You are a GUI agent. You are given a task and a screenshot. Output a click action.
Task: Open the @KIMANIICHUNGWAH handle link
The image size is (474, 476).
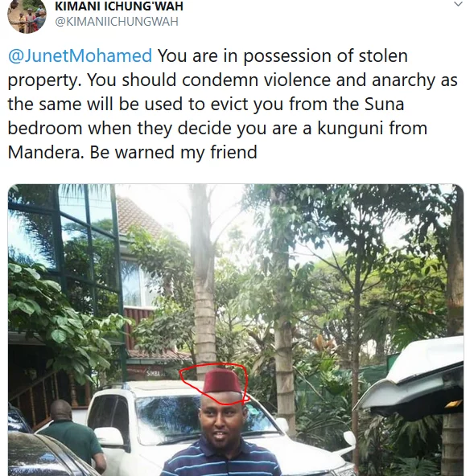[x=117, y=22]
